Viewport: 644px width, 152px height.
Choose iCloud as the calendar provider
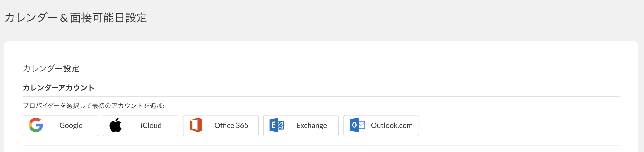pos(141,125)
